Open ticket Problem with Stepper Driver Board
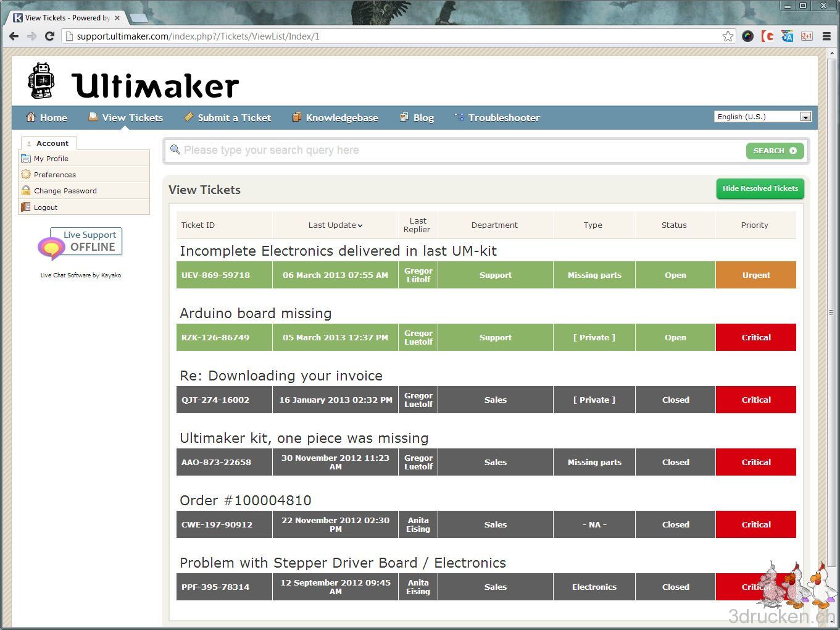Image resolution: width=840 pixels, height=630 pixels. tap(343, 563)
